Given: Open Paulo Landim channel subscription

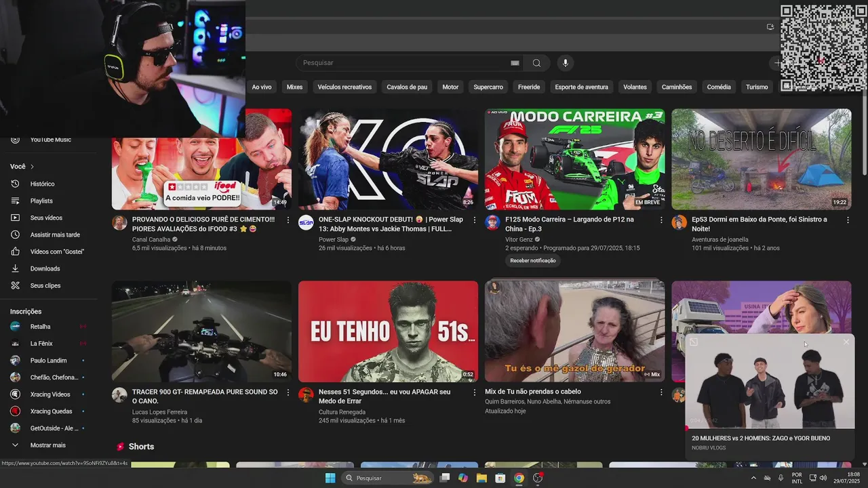Looking at the screenshot, I should coord(49,361).
